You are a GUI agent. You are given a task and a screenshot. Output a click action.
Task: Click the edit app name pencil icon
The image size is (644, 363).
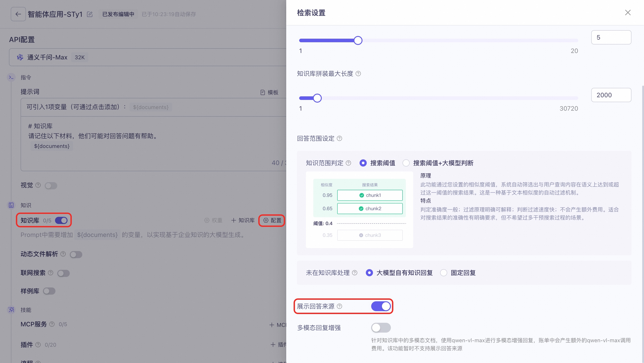click(90, 14)
